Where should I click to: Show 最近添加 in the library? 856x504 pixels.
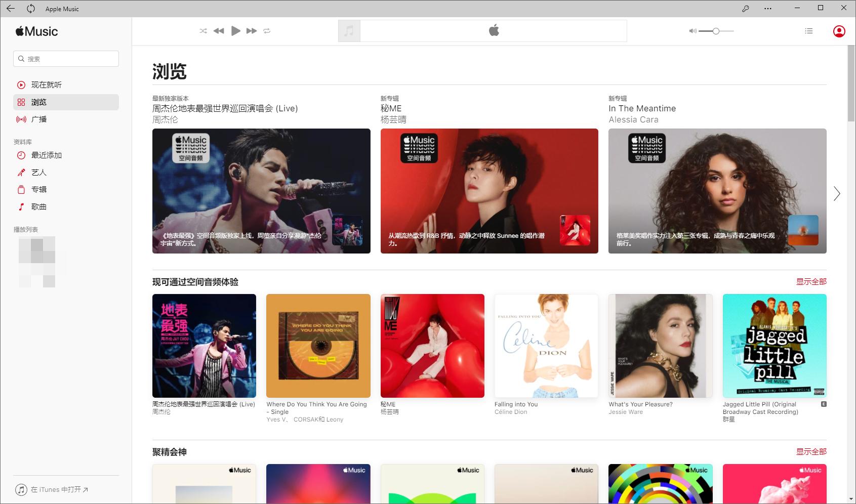tap(66, 155)
